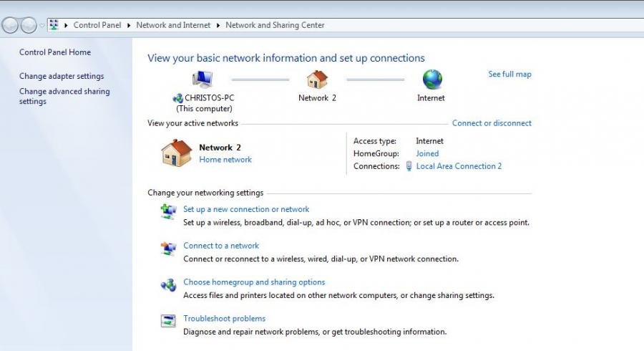The height and width of the screenshot is (351, 644).
Task: Click the Troubleshoot problems icon
Action: [169, 320]
